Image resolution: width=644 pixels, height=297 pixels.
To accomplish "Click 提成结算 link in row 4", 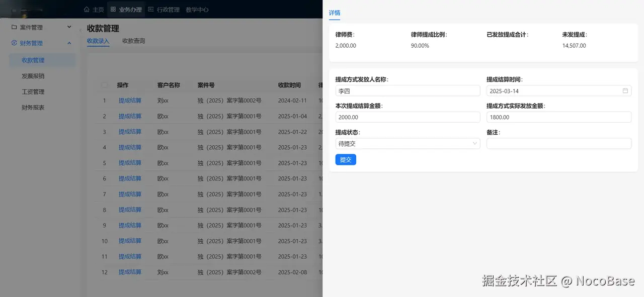I will 130,147.
